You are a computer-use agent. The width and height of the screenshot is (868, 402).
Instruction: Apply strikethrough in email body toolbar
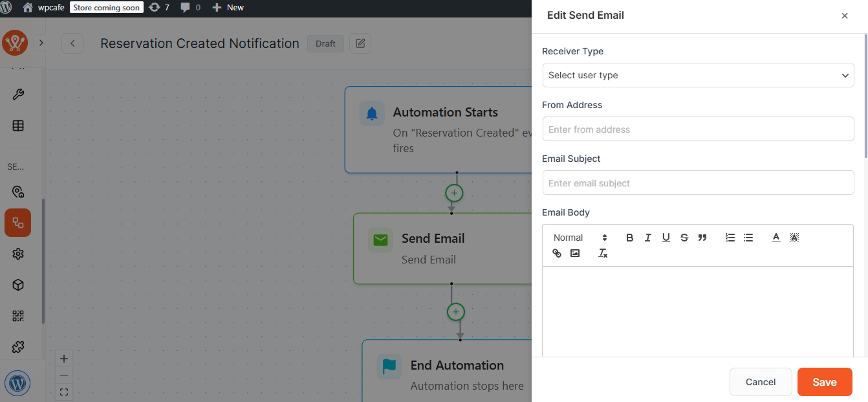tap(684, 238)
